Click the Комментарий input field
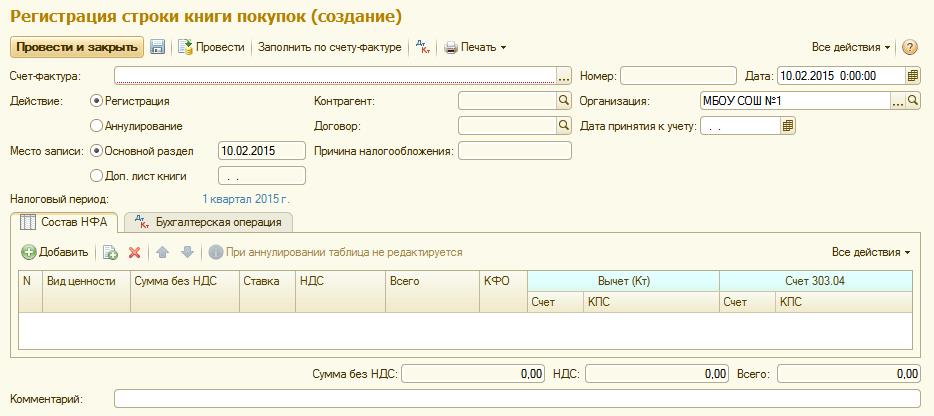The image size is (934, 416). pos(518,399)
